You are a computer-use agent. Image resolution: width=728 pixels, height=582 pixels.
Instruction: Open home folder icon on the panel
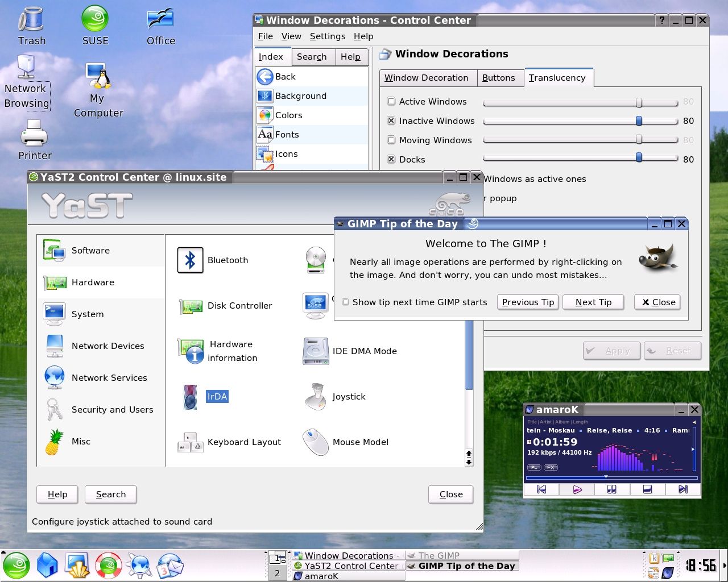click(47, 566)
